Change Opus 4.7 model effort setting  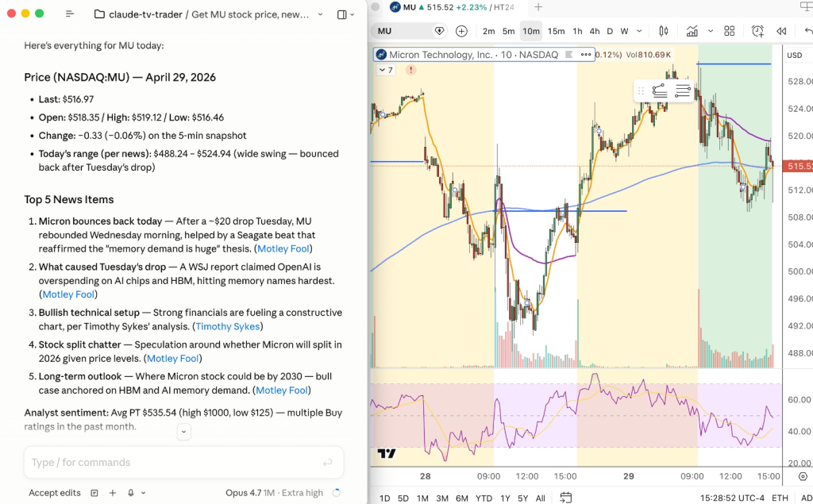pyautogui.click(x=274, y=493)
